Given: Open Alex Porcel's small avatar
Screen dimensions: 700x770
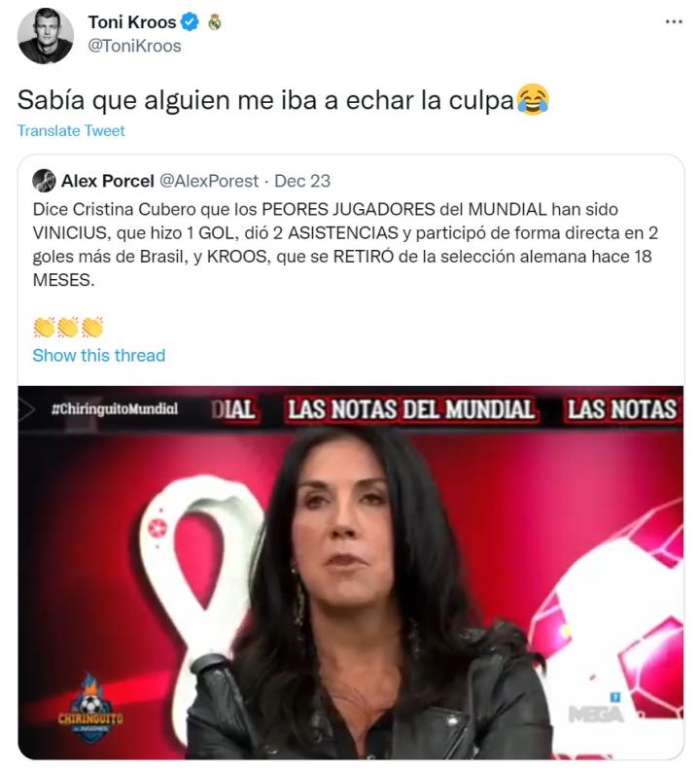Looking at the screenshot, I should 44,181.
